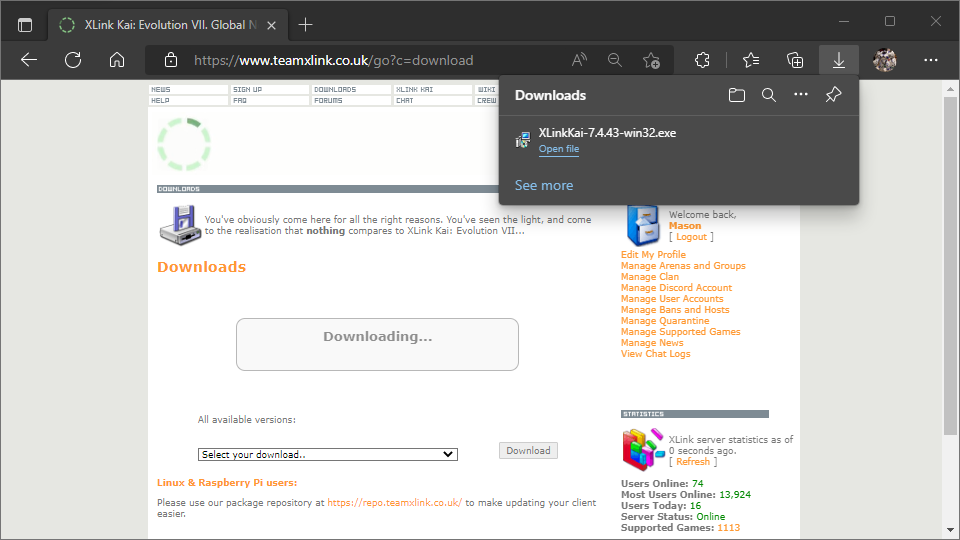Pin the Downloads panel
Screen dimensions: 960x540
tap(833, 96)
